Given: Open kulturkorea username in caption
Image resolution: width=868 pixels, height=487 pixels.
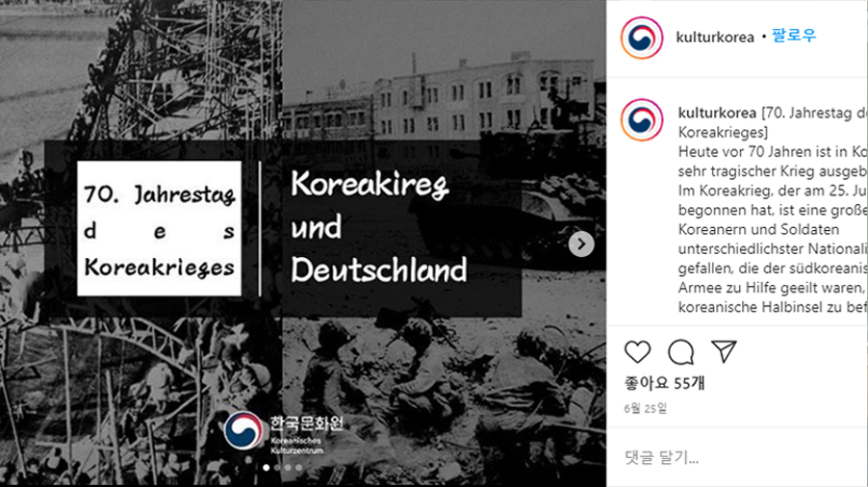Looking at the screenshot, I should click(717, 113).
